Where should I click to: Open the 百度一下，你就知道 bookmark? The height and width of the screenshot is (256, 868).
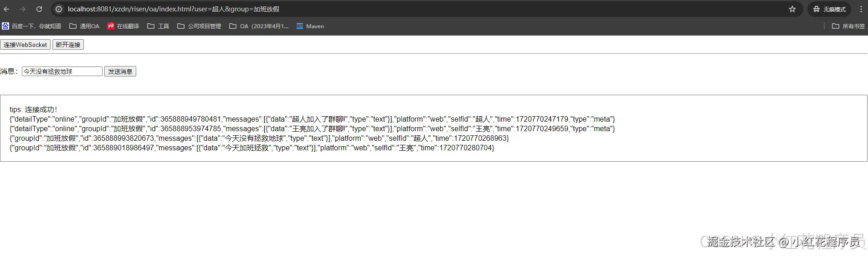pyautogui.click(x=31, y=26)
